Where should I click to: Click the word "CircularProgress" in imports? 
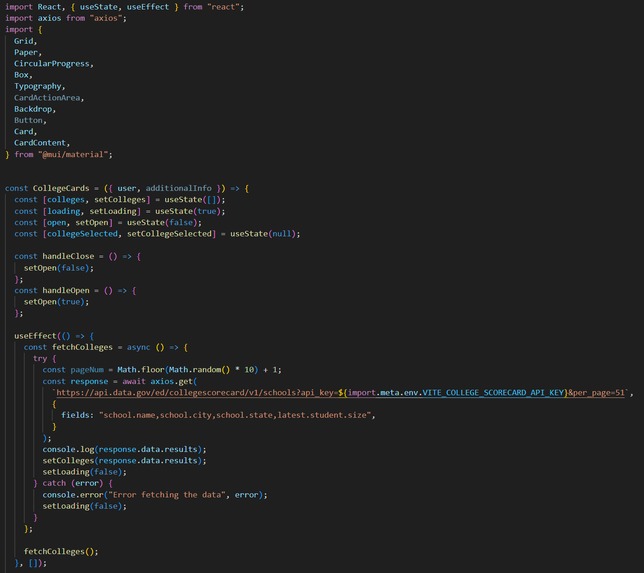click(51, 64)
